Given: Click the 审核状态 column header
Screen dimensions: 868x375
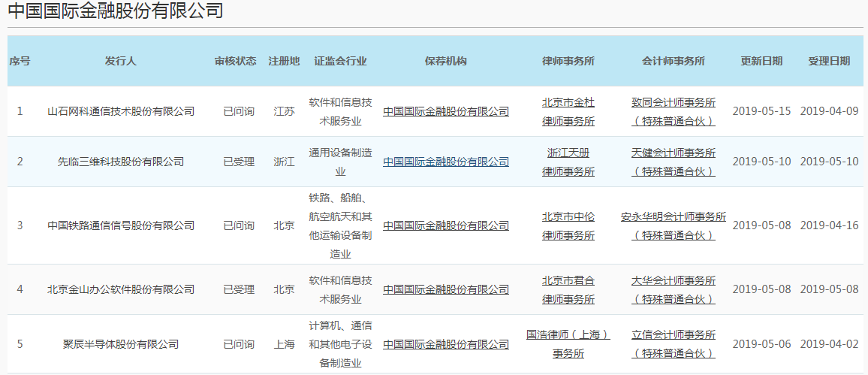Looking at the screenshot, I should coord(235,61).
